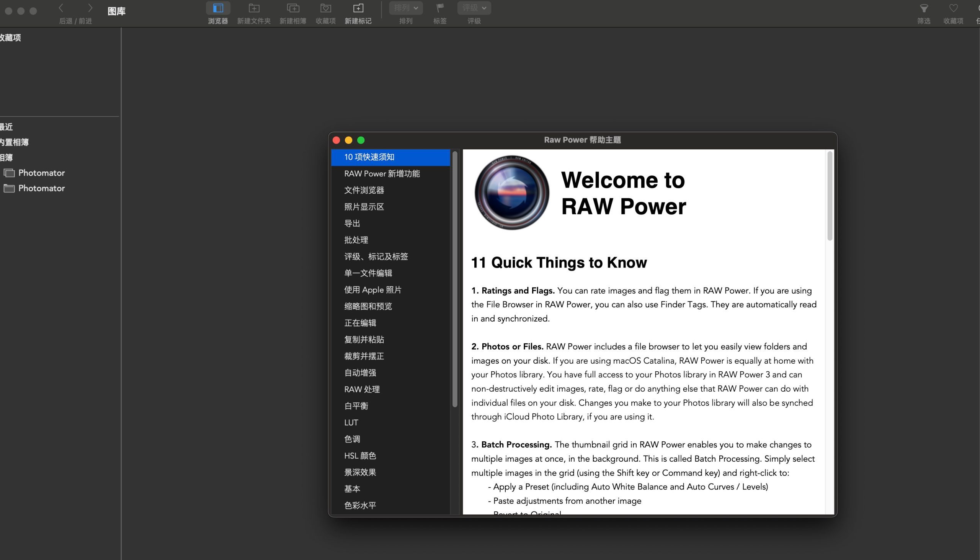
Task: Click the New Album (新建相簿) icon
Action: pyautogui.click(x=293, y=8)
